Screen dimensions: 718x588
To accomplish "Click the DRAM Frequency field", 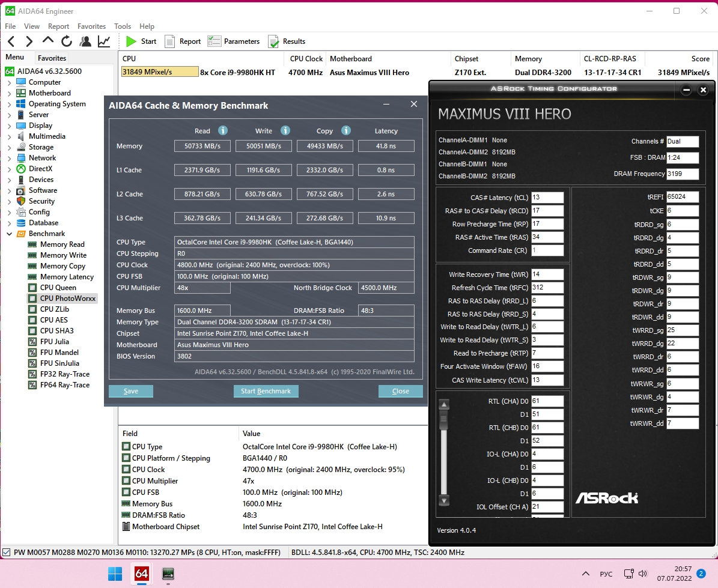I will tap(683, 174).
